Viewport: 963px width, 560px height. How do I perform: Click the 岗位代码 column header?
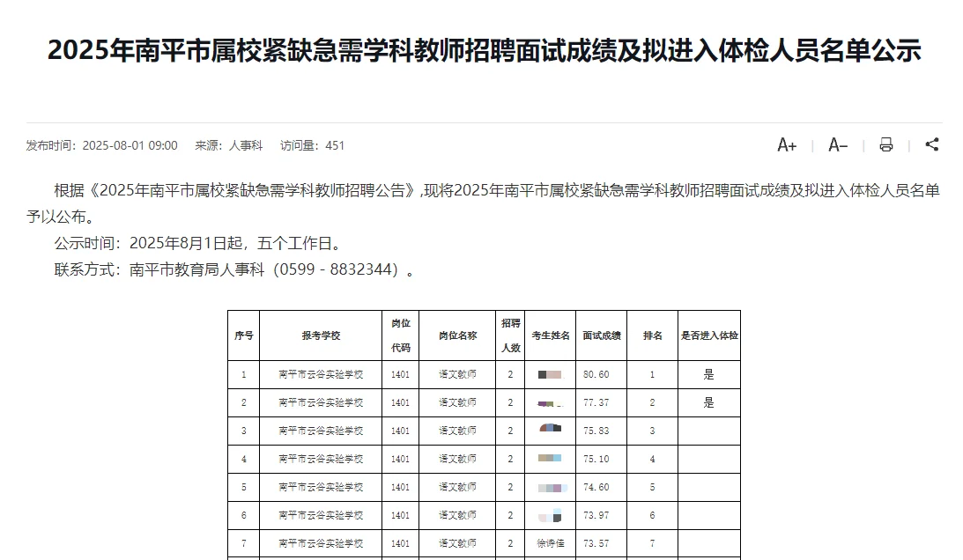400,335
